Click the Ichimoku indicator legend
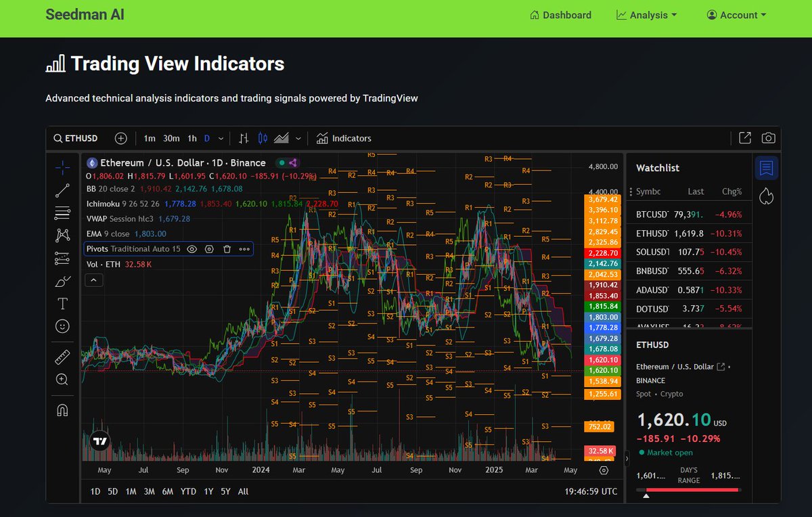This screenshot has height=517, width=812. pyautogui.click(x=122, y=204)
